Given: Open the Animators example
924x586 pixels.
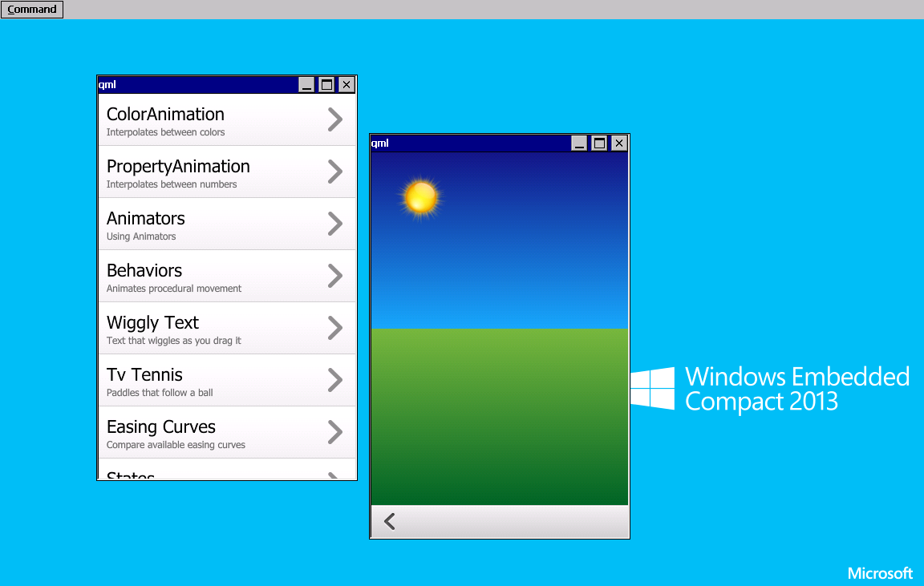Looking at the screenshot, I should click(x=228, y=224).
